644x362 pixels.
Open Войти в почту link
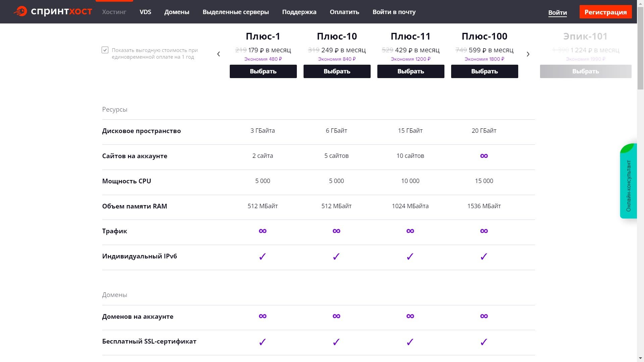(394, 12)
